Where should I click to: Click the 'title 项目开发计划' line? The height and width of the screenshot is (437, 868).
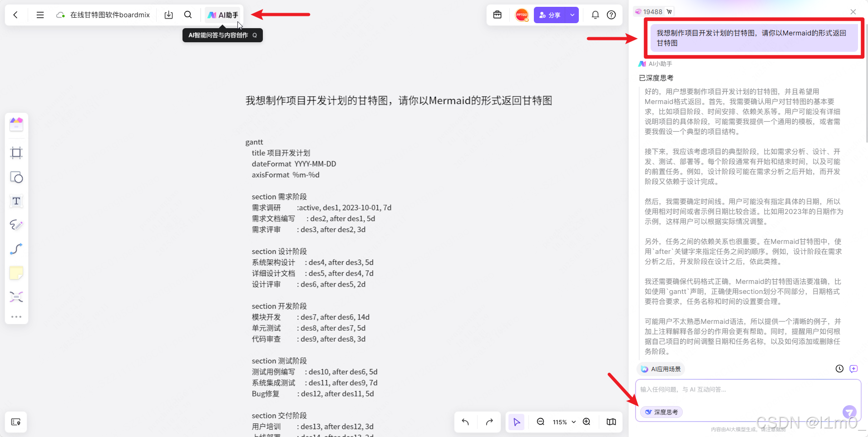pos(281,153)
